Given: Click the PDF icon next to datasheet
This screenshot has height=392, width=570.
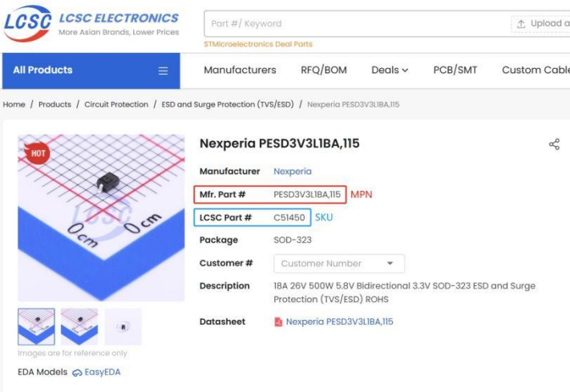Looking at the screenshot, I should 278,322.
